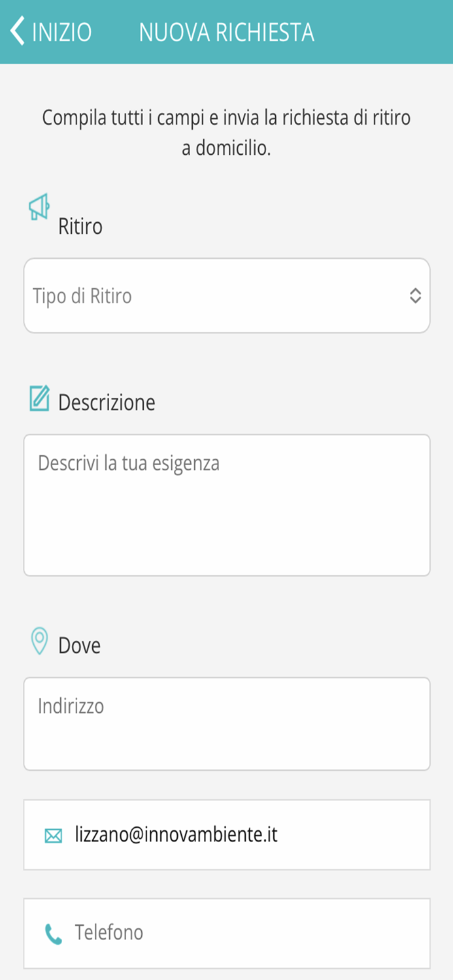Select the NUOVA RICHIESTA title
The height and width of the screenshot is (980, 453).
click(x=227, y=30)
